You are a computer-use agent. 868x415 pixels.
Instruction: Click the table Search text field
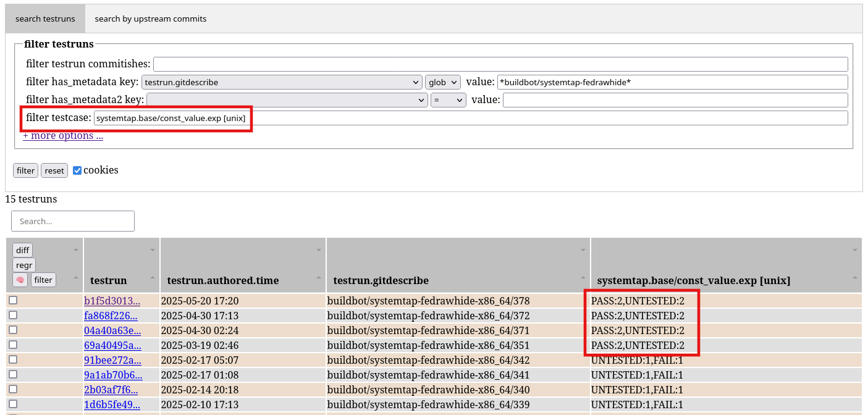tap(73, 221)
